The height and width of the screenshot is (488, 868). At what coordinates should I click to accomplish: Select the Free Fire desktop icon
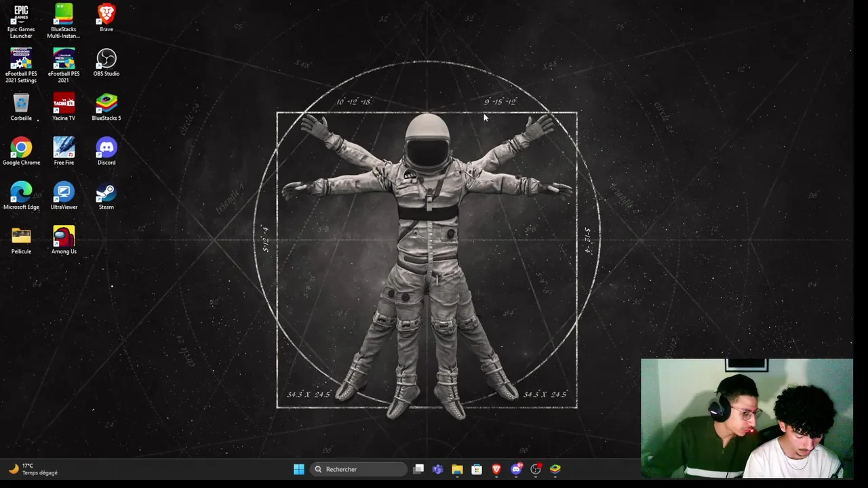[x=64, y=151]
